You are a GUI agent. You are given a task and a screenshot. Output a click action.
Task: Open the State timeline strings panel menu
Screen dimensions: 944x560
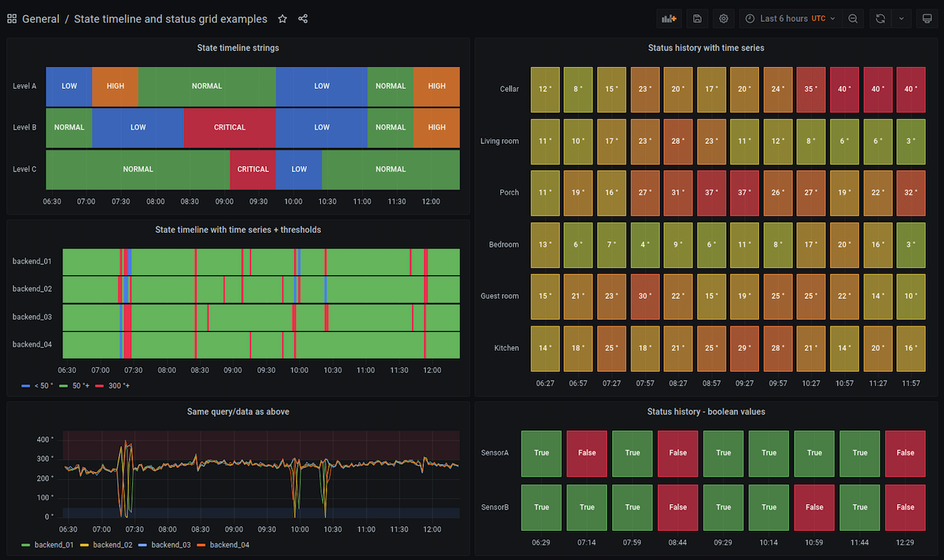(x=238, y=47)
